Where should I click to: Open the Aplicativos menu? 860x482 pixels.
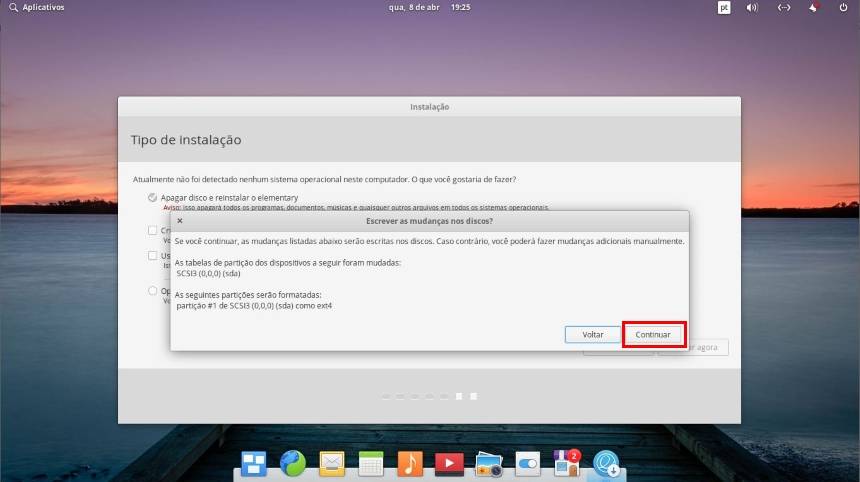point(36,7)
